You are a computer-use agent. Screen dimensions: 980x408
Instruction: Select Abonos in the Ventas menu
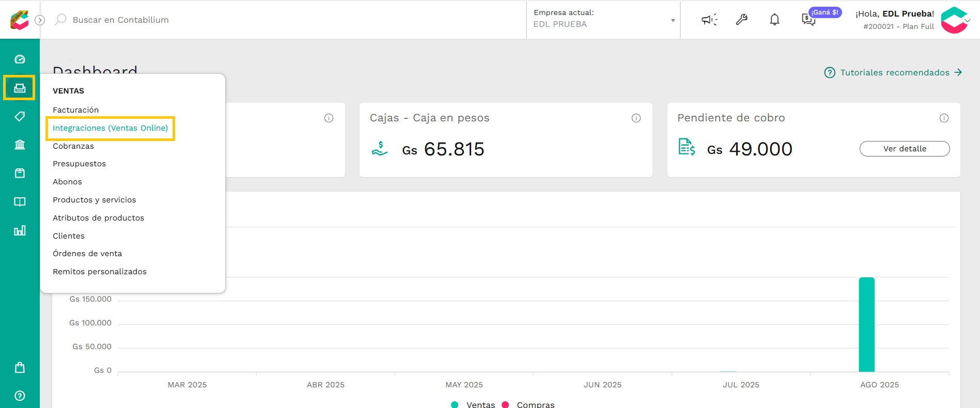[67, 182]
